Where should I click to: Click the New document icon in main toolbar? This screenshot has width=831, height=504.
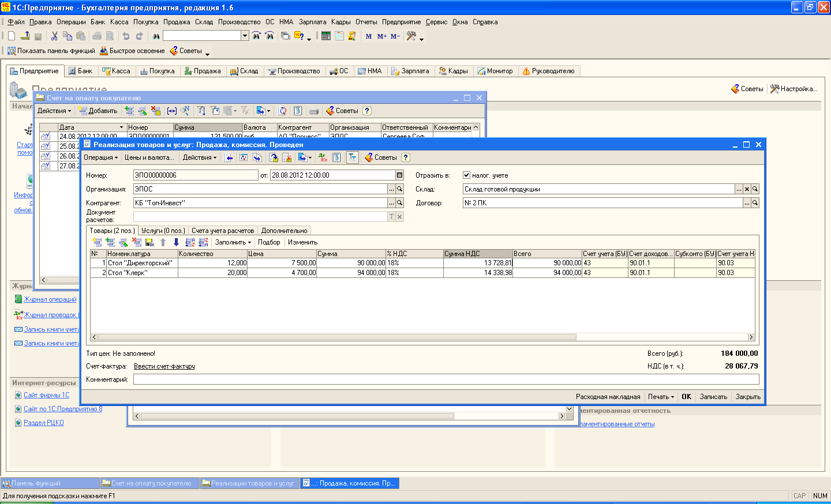[x=12, y=36]
